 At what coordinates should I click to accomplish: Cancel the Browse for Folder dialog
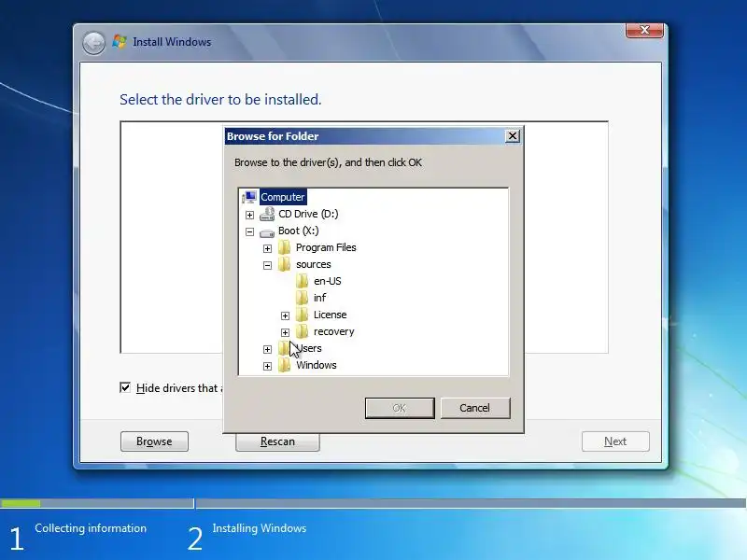click(x=475, y=408)
